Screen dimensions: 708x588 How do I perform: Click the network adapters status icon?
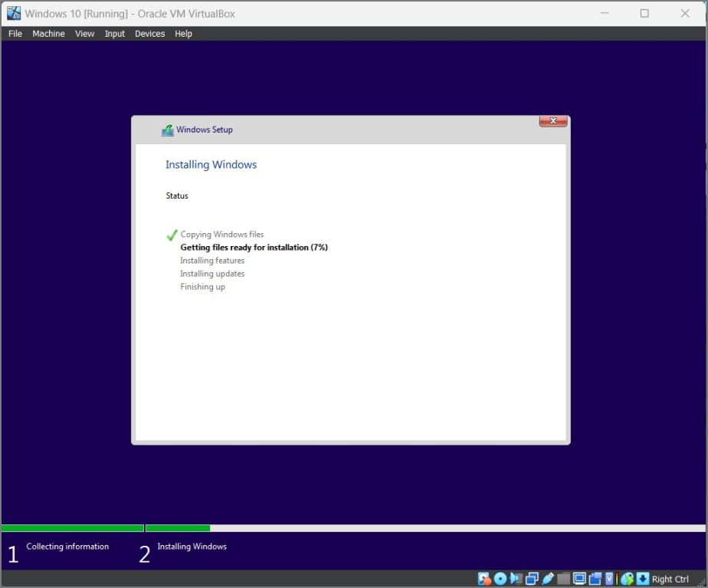[532, 579]
